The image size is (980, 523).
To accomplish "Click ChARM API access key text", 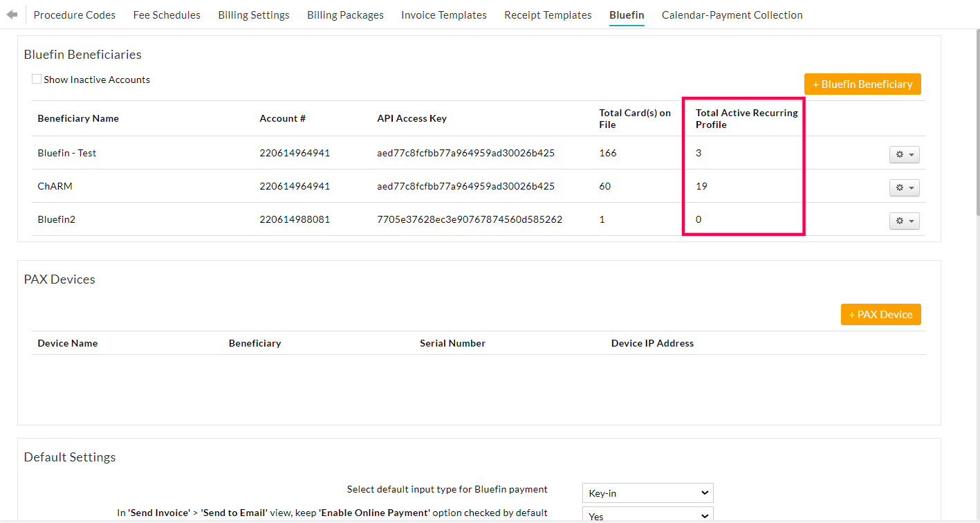I will pos(465,186).
